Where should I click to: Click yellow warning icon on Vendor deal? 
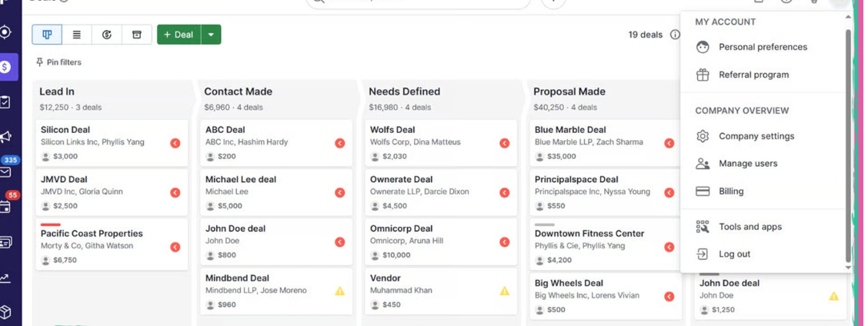coord(504,291)
